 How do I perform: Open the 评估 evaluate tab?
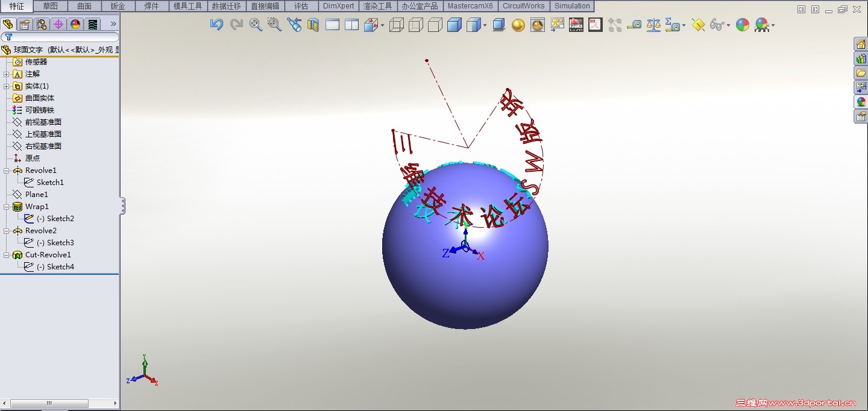301,6
